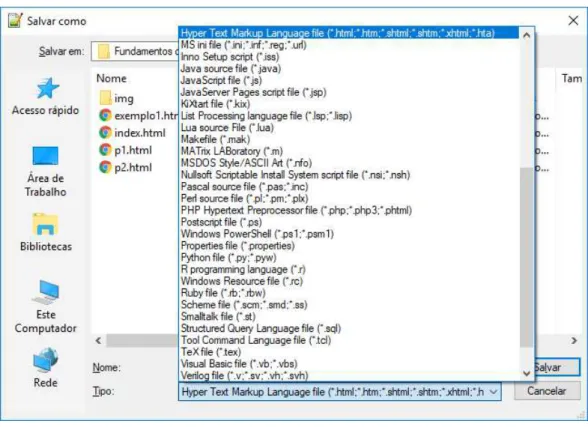Viewport: 588px width, 427px height.
Task: Choose Inno Setup script type
Action: point(349,57)
